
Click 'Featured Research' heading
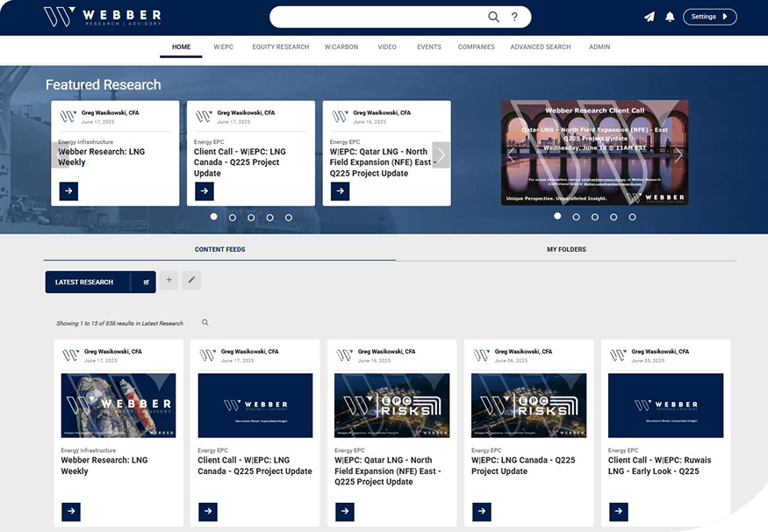pos(104,85)
